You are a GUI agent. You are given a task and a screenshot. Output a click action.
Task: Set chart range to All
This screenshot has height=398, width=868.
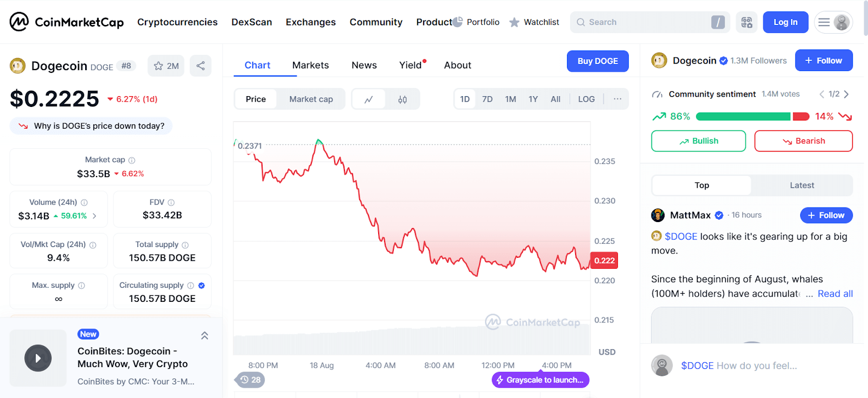pos(556,99)
